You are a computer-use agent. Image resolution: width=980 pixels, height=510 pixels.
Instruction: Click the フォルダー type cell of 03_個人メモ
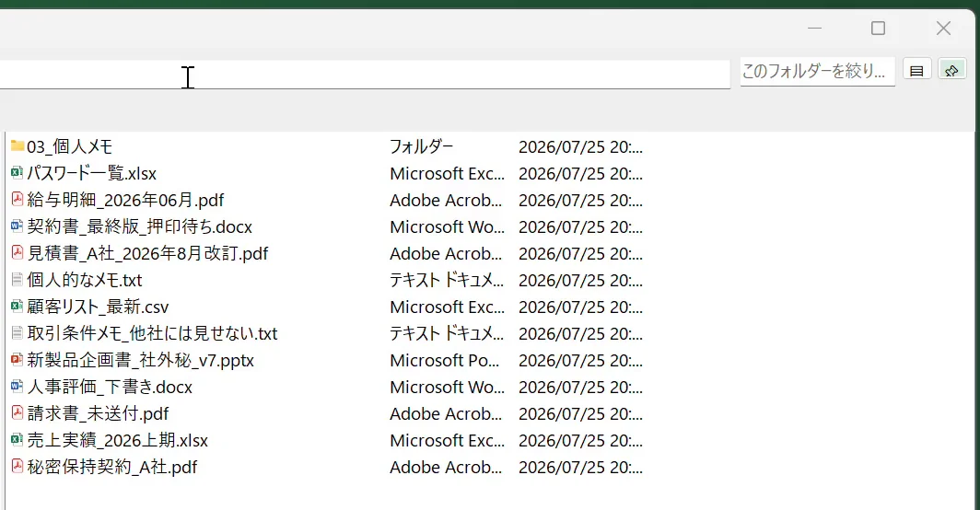point(422,146)
